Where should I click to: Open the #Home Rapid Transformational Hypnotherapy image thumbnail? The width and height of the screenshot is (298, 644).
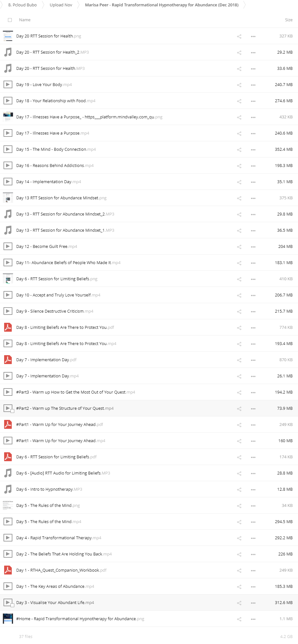(x=8, y=619)
